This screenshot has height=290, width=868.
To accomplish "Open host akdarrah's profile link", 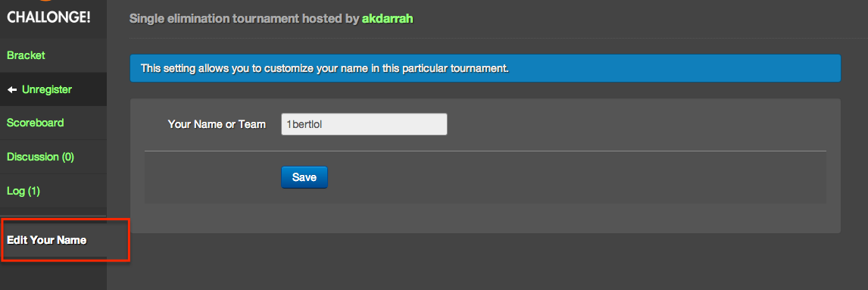I will 388,19.
